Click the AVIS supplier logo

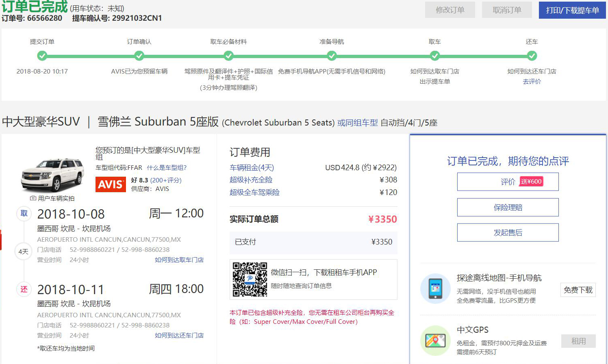pos(111,184)
